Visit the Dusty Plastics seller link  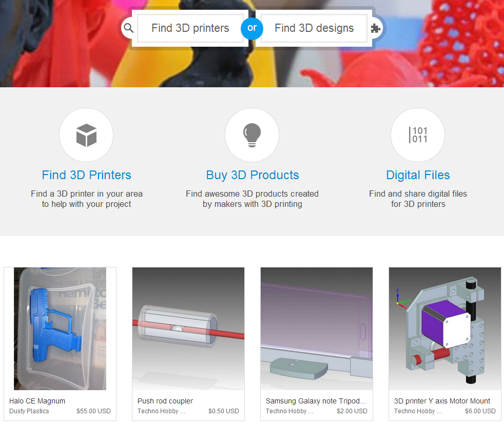(29, 411)
